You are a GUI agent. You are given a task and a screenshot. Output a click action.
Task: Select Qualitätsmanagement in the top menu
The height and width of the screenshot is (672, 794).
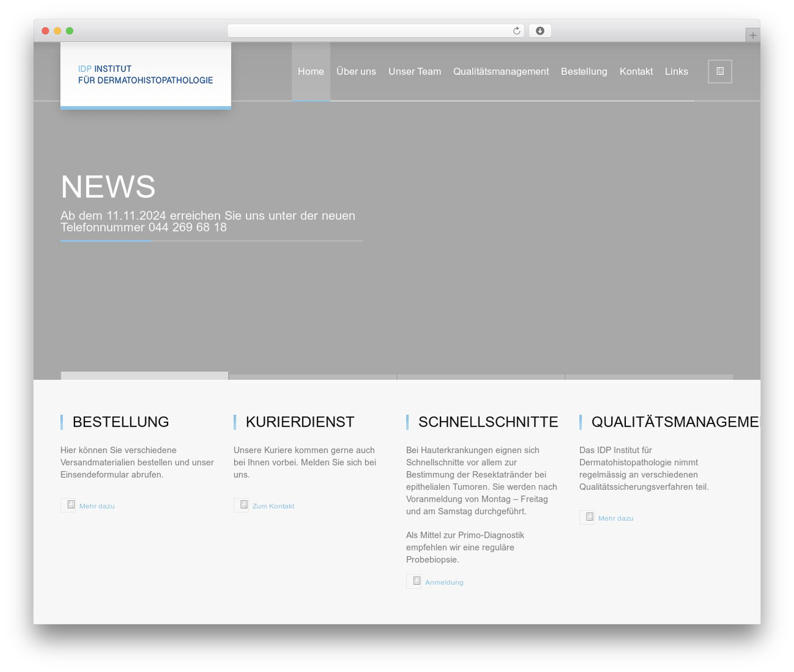[x=501, y=71]
